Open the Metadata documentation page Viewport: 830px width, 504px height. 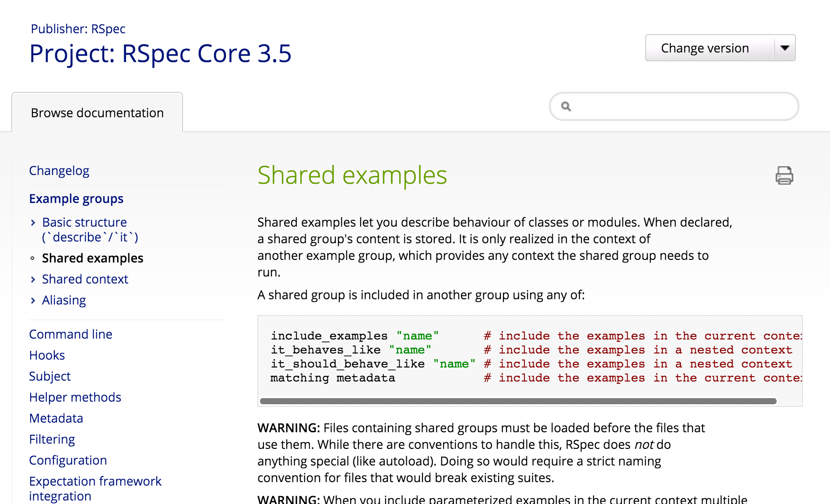click(x=56, y=418)
